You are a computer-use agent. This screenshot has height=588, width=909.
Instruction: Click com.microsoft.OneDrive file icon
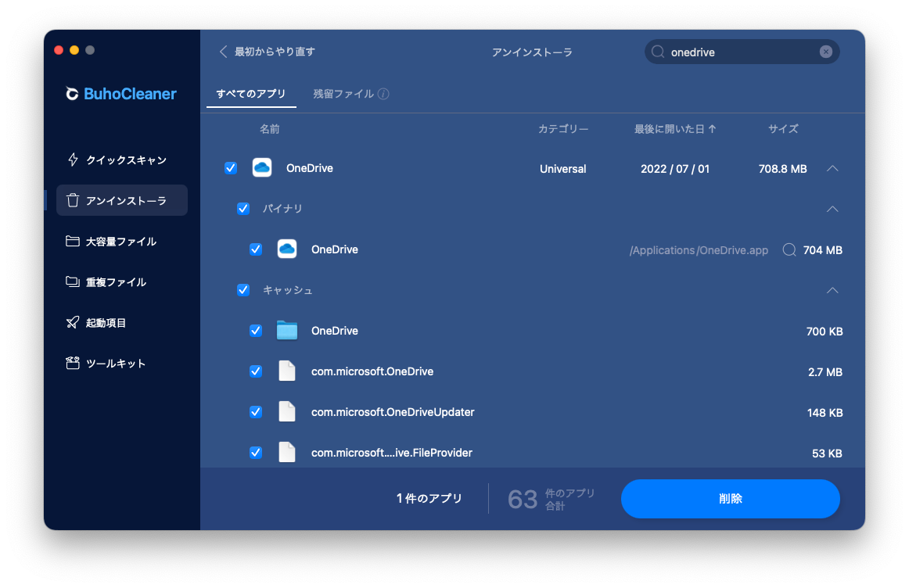point(287,371)
